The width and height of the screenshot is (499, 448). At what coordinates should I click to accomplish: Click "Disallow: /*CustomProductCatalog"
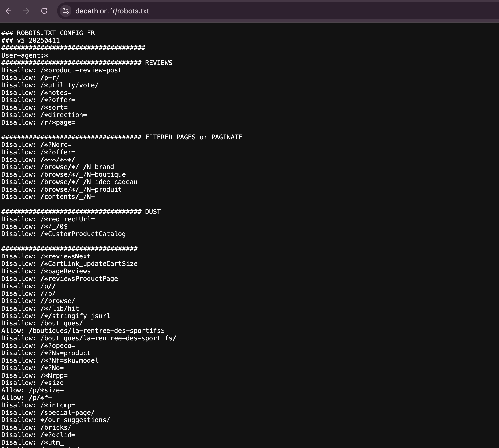64,234
